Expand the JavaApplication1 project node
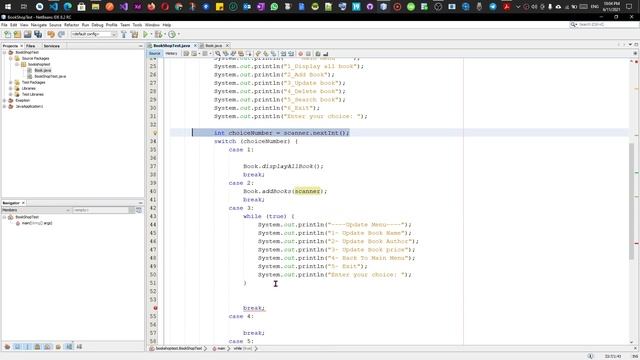This screenshot has height=360, width=640. [x=4, y=106]
